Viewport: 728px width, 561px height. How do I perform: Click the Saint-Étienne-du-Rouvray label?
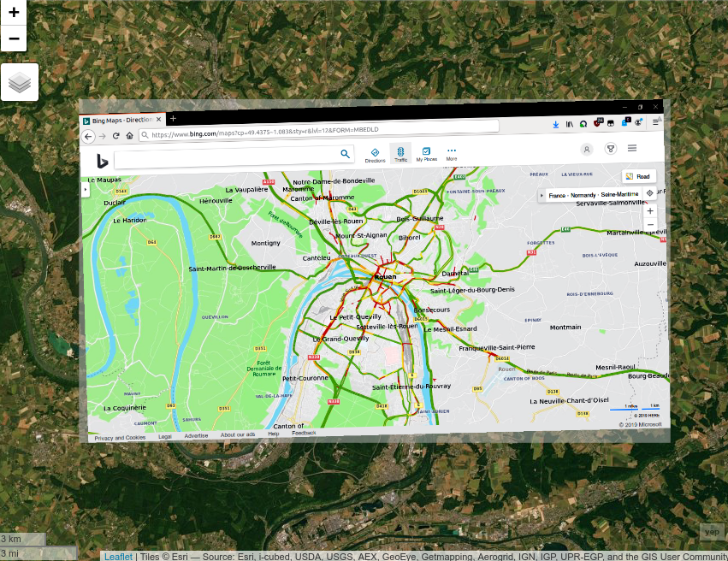tap(411, 387)
